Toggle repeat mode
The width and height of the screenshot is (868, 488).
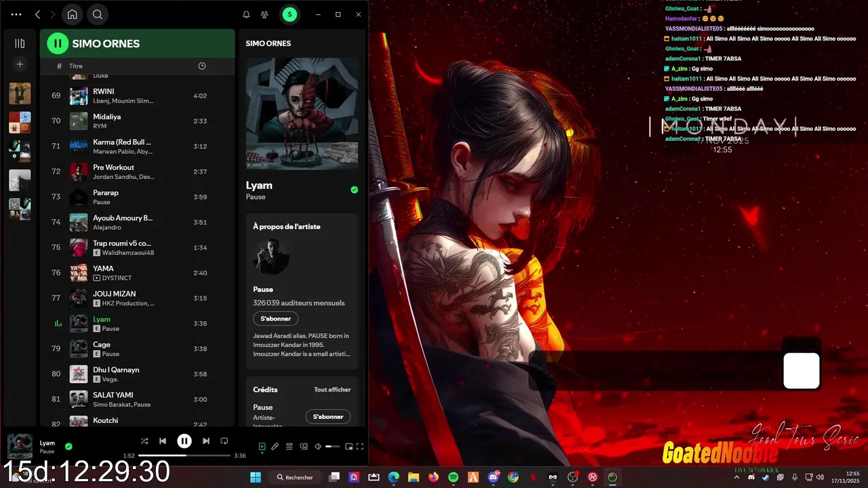point(224,441)
